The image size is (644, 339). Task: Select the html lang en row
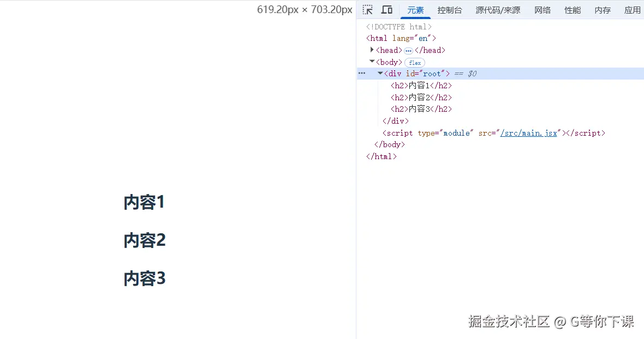coord(401,38)
